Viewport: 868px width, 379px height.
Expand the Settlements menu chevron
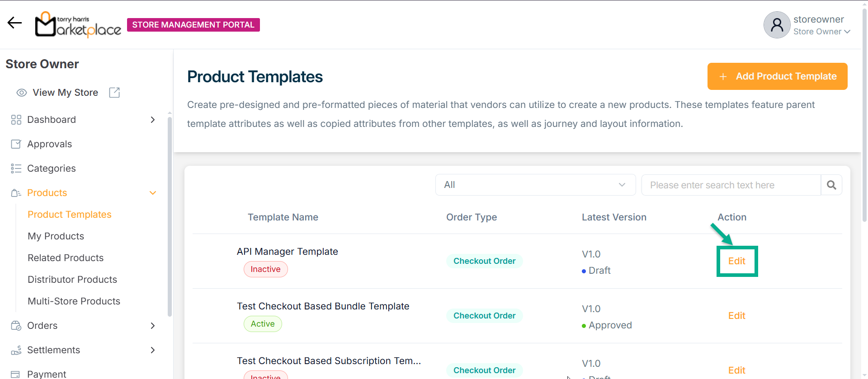[153, 350]
